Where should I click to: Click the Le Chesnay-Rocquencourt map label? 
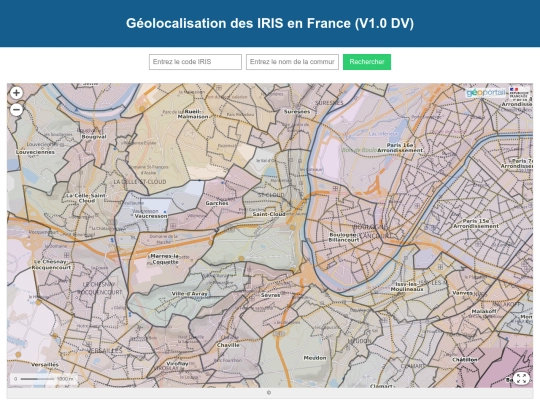(52, 264)
